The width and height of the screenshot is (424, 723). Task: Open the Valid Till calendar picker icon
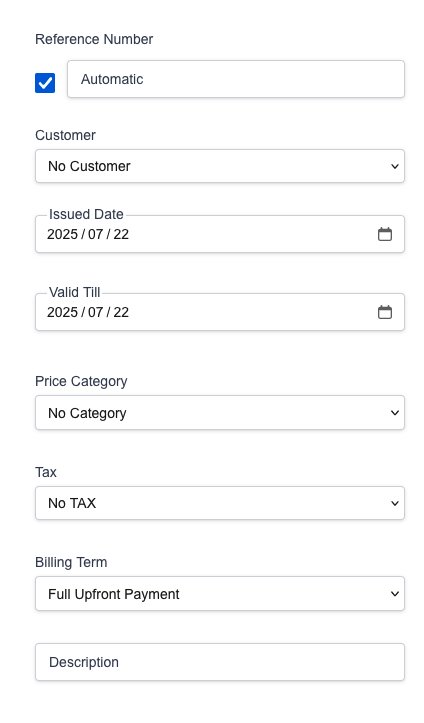coord(385,312)
